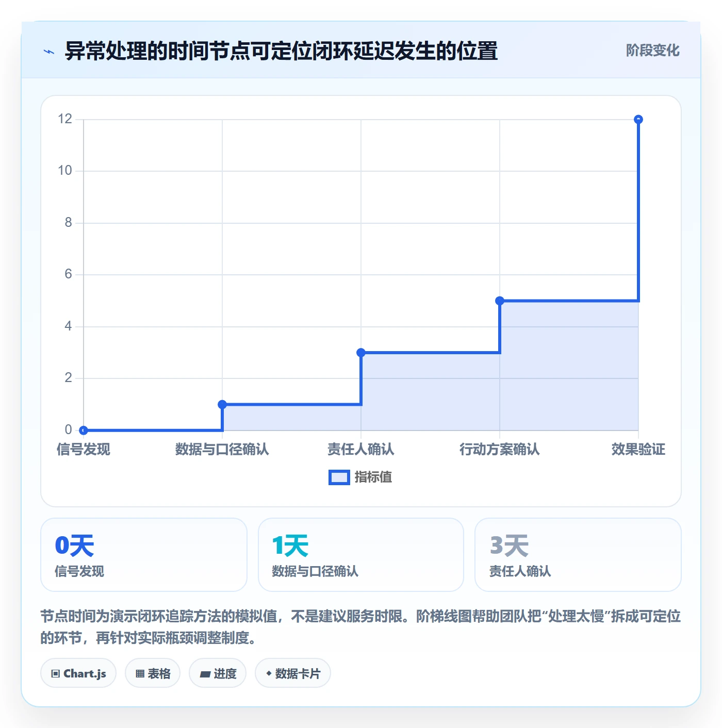This screenshot has height=728, width=722.
Task: Click the 责任人确认 x-axis label
Action: click(x=361, y=449)
